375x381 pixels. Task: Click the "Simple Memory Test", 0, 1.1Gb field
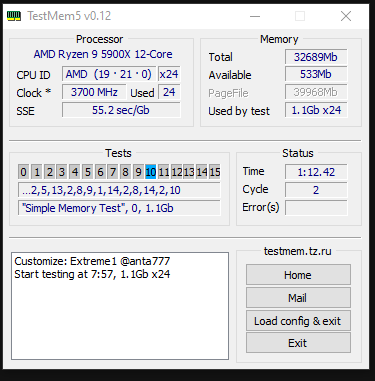[x=119, y=208]
